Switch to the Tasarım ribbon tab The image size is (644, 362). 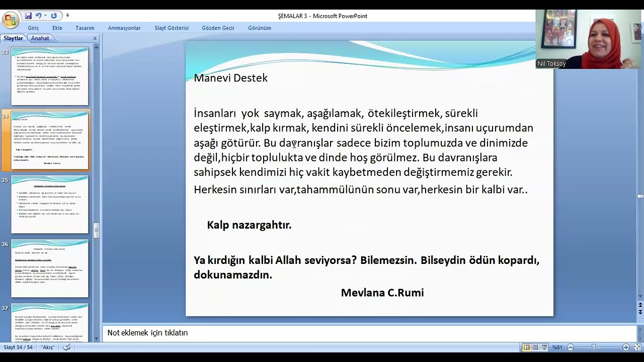85,28
